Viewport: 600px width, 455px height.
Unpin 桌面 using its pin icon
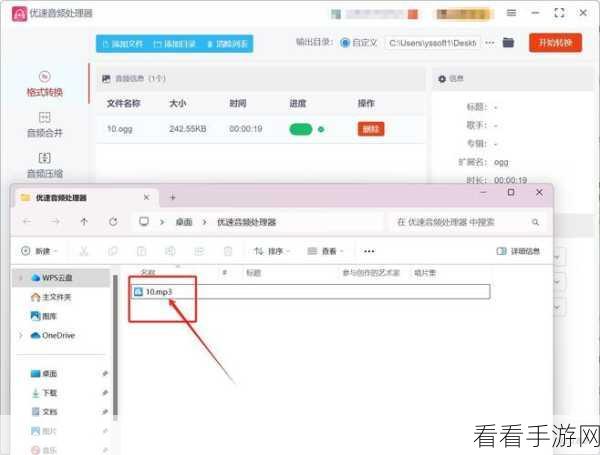[x=105, y=373]
